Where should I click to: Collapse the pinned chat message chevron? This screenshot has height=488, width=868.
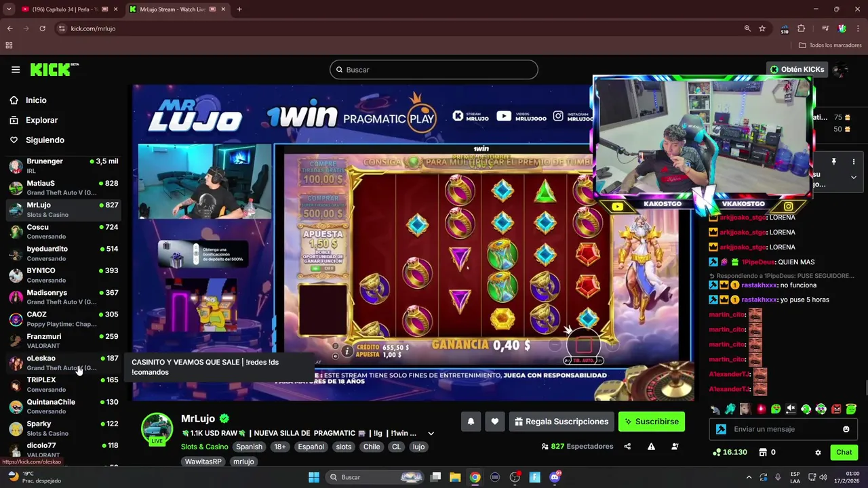click(x=854, y=177)
